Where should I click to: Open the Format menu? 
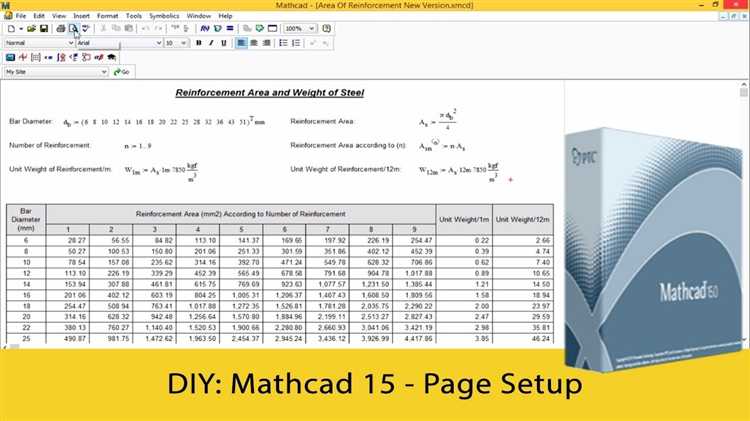(108, 16)
